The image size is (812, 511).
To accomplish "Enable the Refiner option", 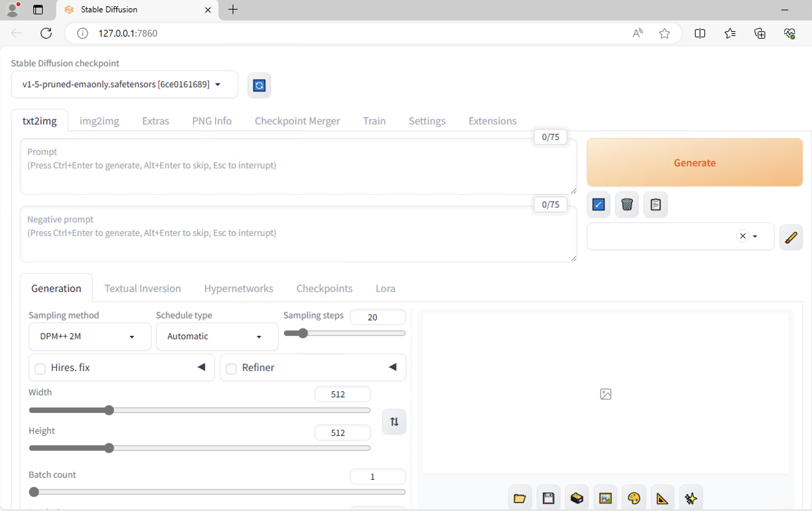I will pyautogui.click(x=231, y=368).
